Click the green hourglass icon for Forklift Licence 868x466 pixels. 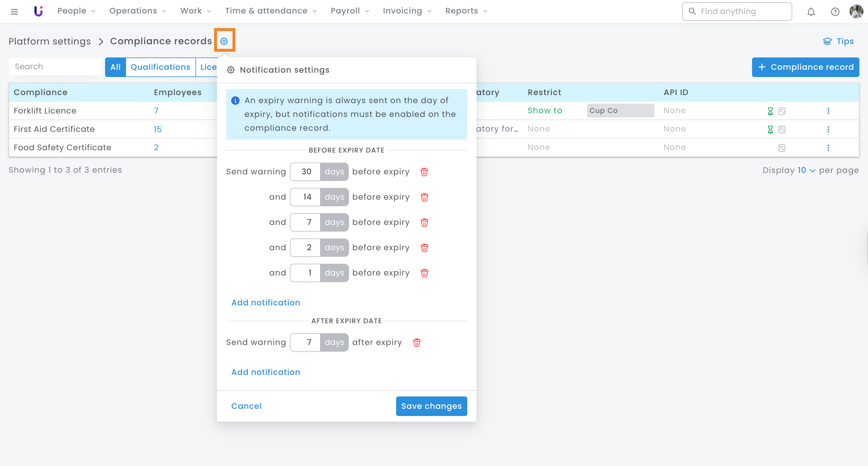pos(770,111)
